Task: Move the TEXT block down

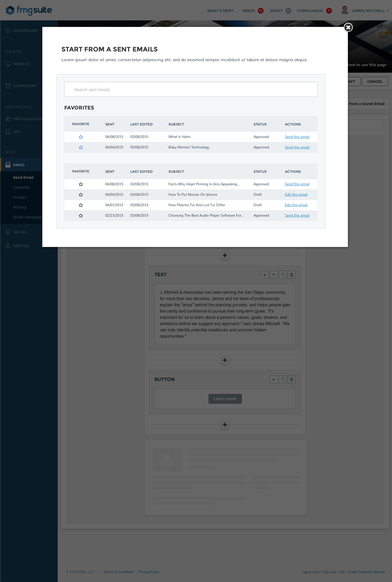Action: point(265,275)
